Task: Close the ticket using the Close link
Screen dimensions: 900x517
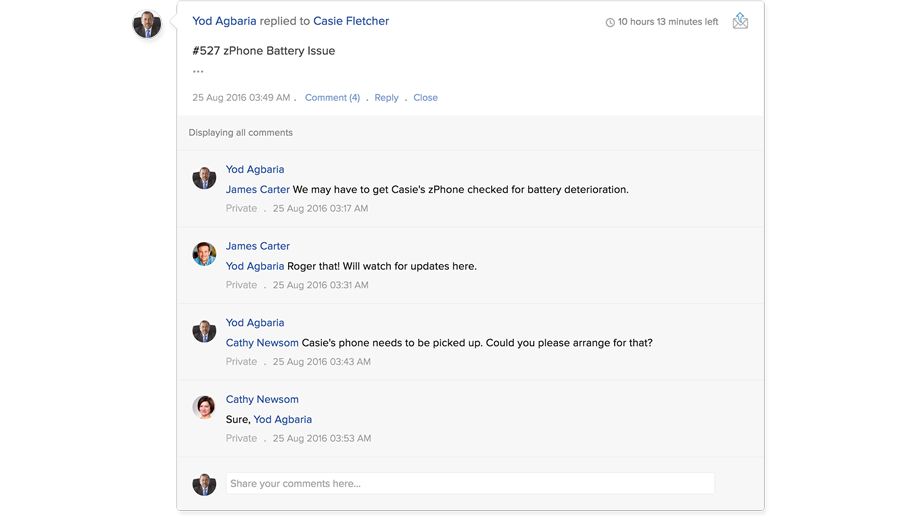Action: (x=425, y=98)
